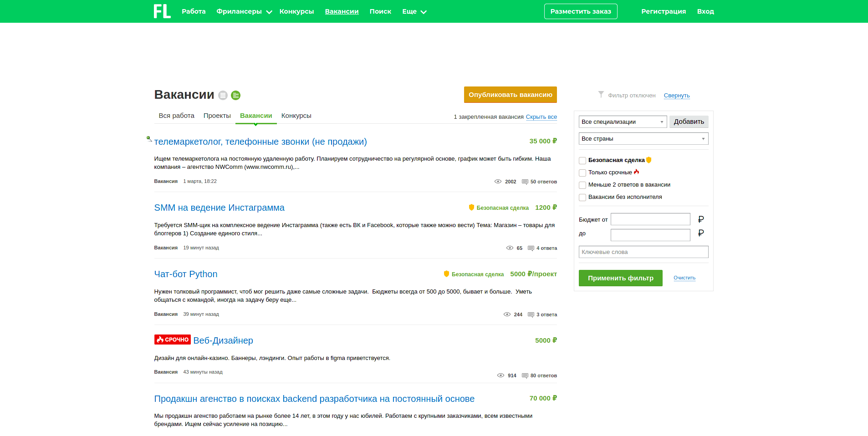Click the pinned vacancy pin icon

click(x=149, y=139)
